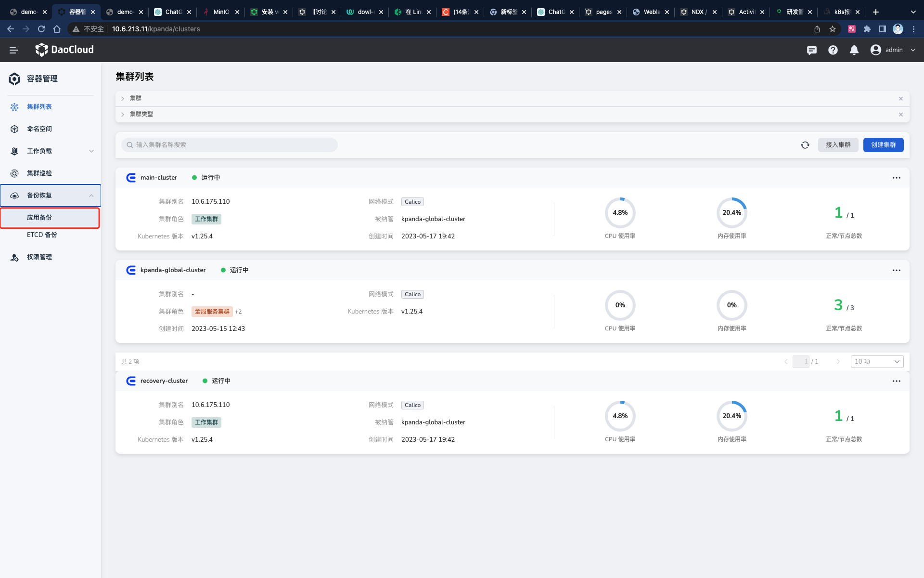
Task: Select 应用备份 submenu item
Action: coord(50,218)
